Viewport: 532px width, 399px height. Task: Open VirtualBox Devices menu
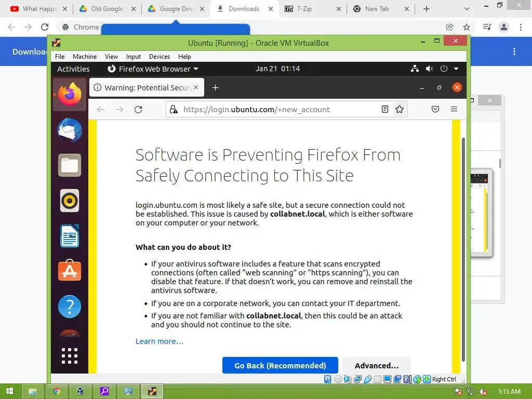159,56
